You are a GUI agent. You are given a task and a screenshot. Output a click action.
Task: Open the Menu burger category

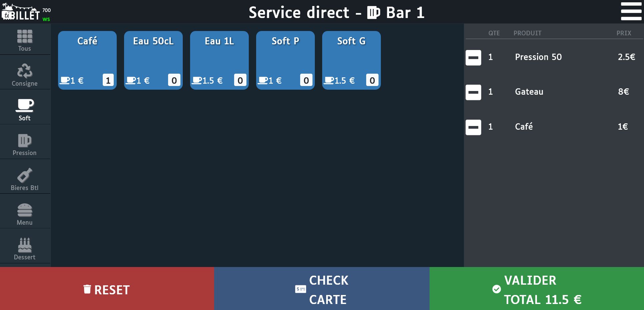pyautogui.click(x=25, y=214)
